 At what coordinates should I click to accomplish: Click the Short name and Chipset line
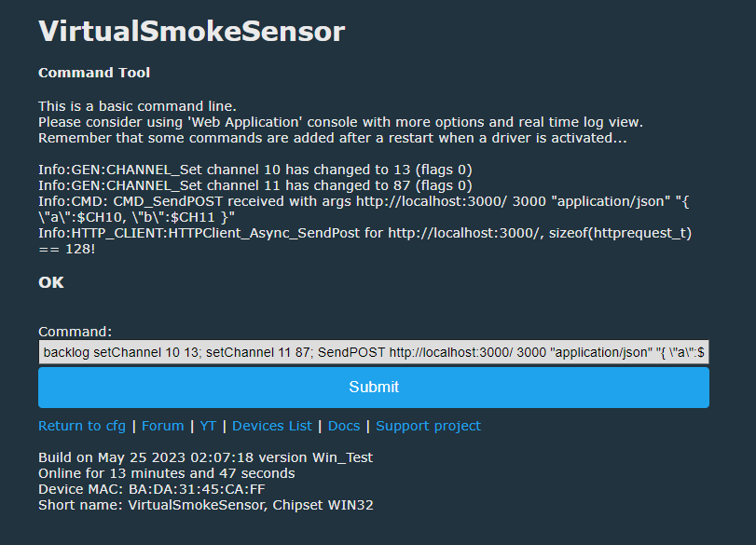pyautogui.click(x=205, y=505)
